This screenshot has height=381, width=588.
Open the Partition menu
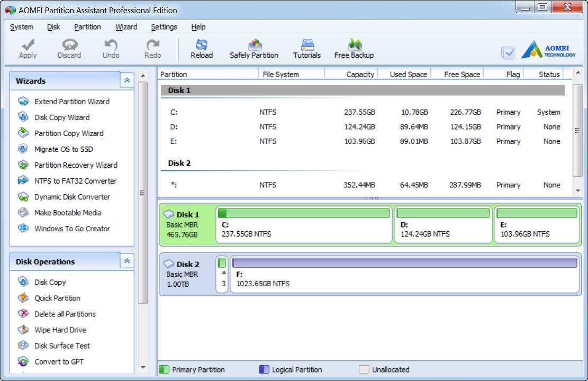tap(87, 27)
